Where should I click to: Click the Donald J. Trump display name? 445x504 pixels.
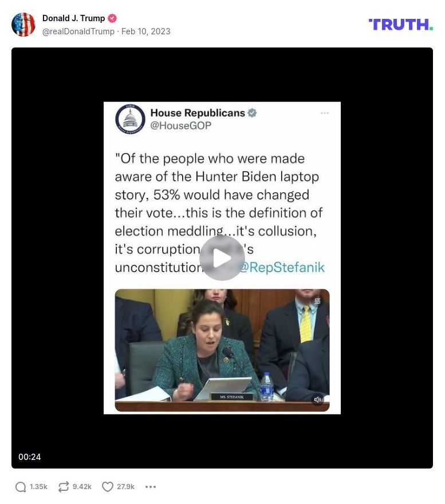(73, 18)
